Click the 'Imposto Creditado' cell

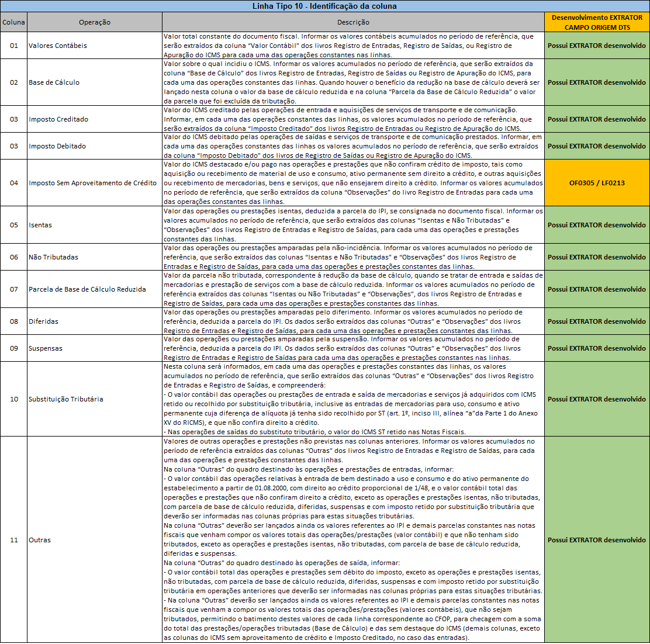95,119
